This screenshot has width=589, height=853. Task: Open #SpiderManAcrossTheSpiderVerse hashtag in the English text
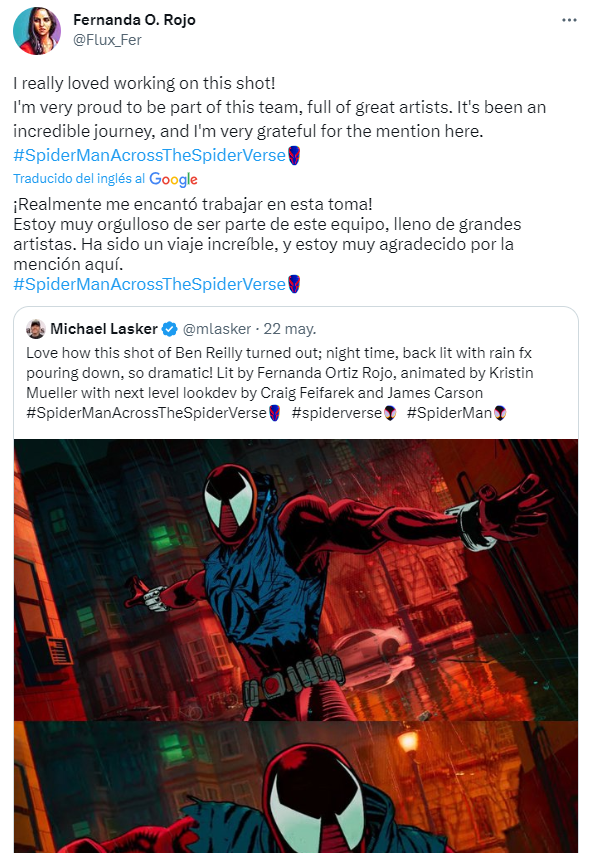150,156
